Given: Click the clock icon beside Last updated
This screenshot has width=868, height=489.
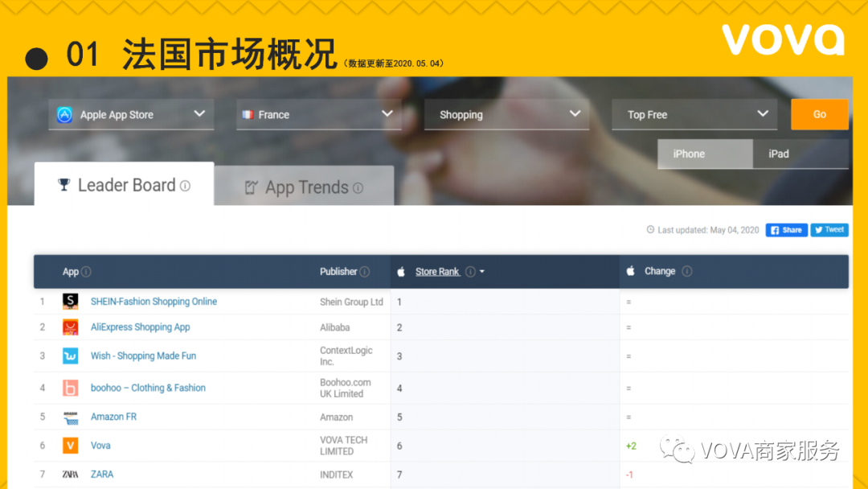Looking at the screenshot, I should pyautogui.click(x=650, y=229).
